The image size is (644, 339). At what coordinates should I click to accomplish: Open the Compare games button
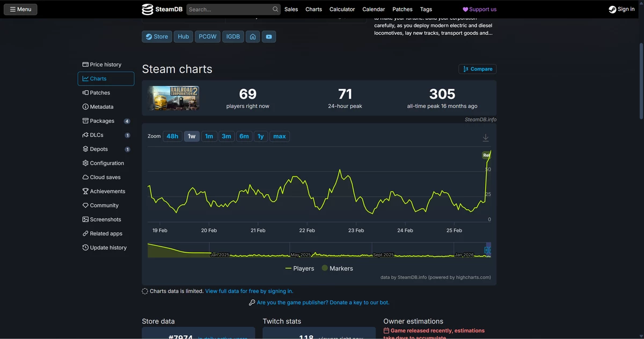pyautogui.click(x=477, y=69)
